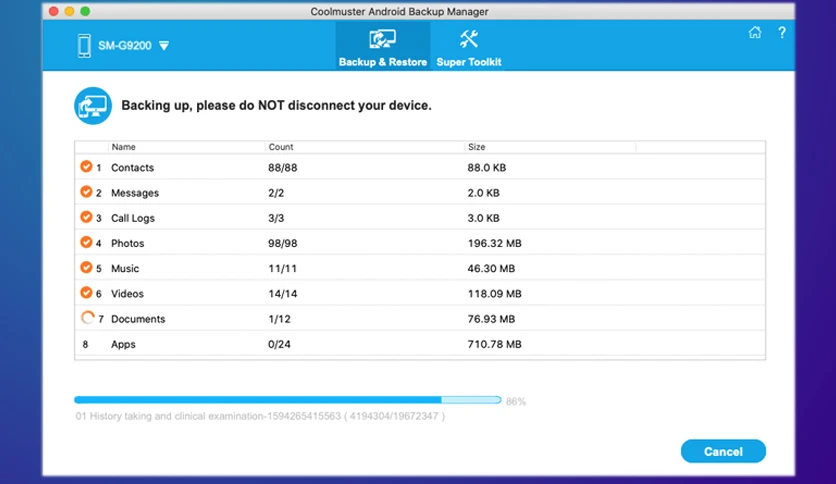Select the Videos row name
Viewport: 836px width, 484px height.
point(127,294)
